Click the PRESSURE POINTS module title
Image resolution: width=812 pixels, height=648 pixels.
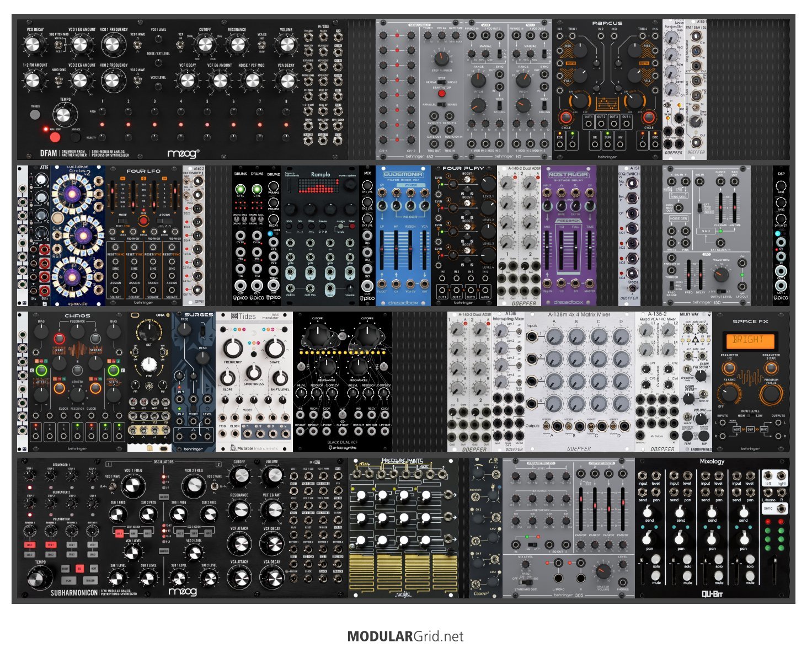(x=402, y=461)
